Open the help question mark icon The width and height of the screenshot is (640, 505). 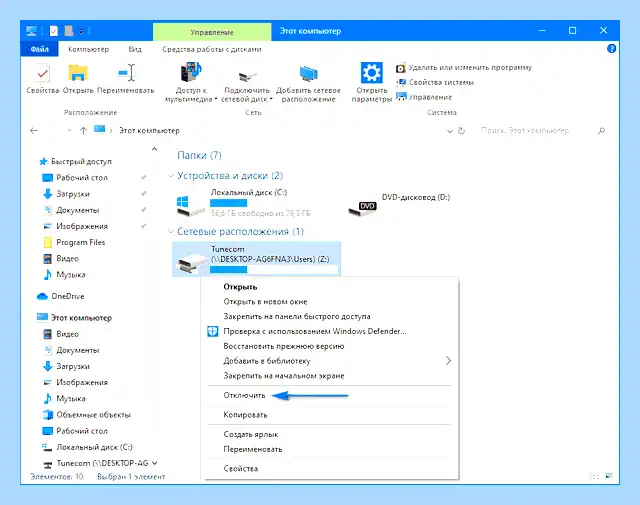[611, 49]
